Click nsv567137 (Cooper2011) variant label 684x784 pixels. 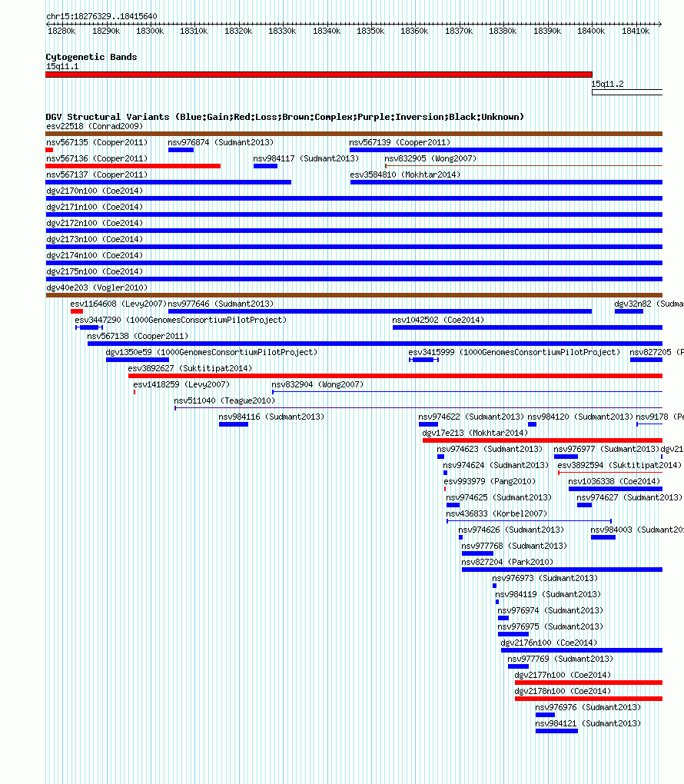click(97, 174)
